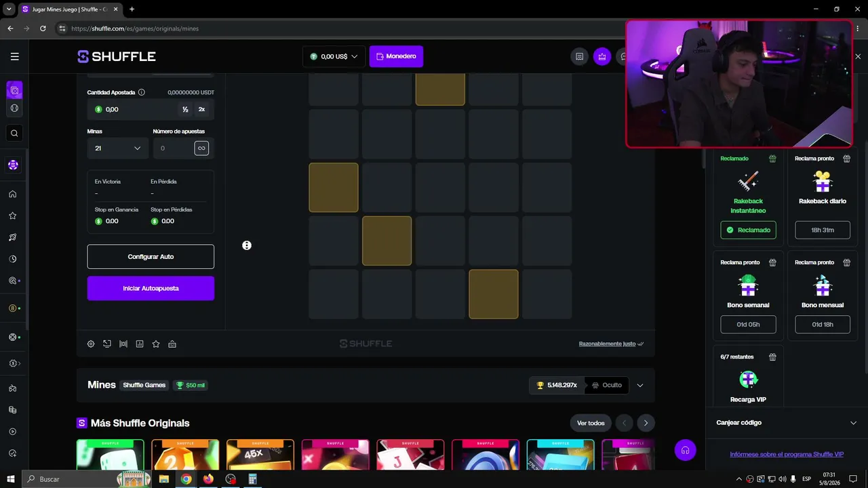This screenshot has height=488, width=868.
Task: Open live support headset button
Action: point(686,450)
